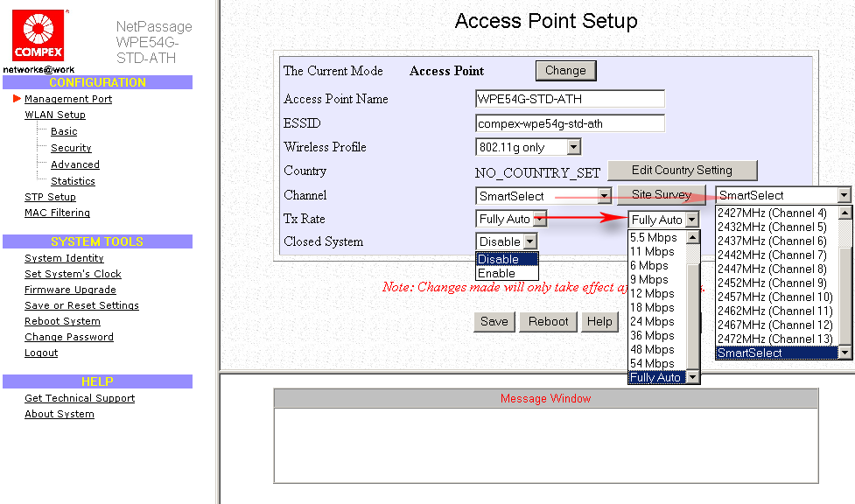Expand the Wireless Profile dropdown
The width and height of the screenshot is (855, 504).
[528, 147]
